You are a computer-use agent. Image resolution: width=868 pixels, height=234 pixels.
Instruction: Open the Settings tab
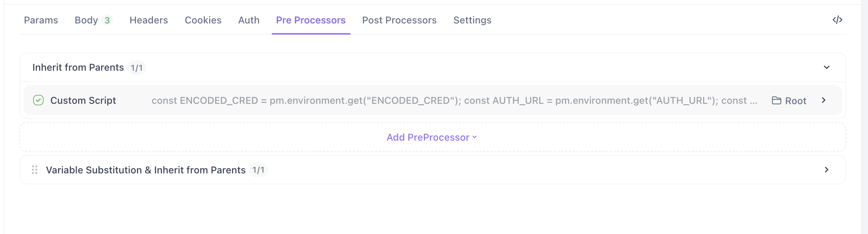click(472, 20)
